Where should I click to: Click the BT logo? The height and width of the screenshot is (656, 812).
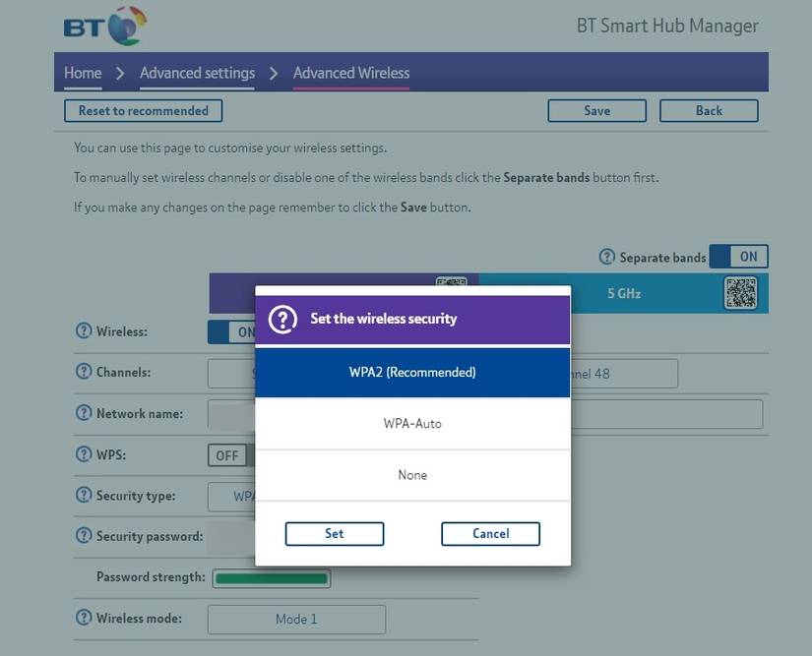pos(105,25)
